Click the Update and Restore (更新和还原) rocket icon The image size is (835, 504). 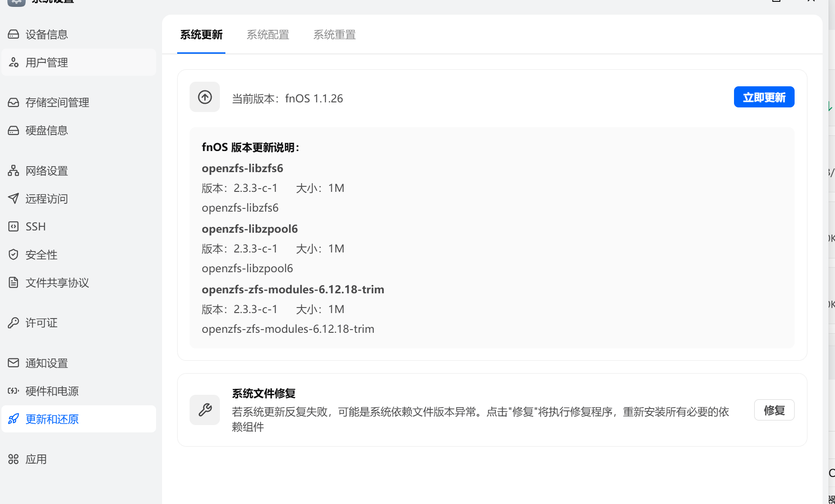(x=13, y=419)
